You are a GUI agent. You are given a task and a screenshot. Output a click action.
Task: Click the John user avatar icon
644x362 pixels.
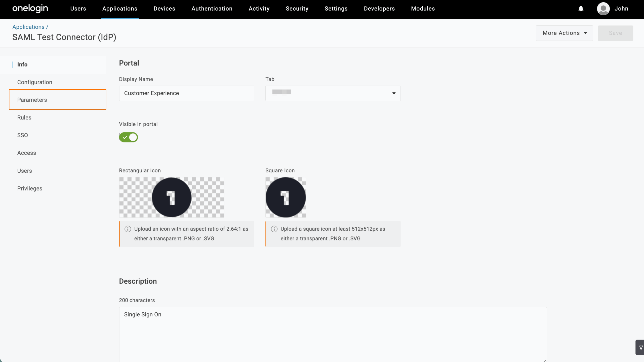(603, 9)
